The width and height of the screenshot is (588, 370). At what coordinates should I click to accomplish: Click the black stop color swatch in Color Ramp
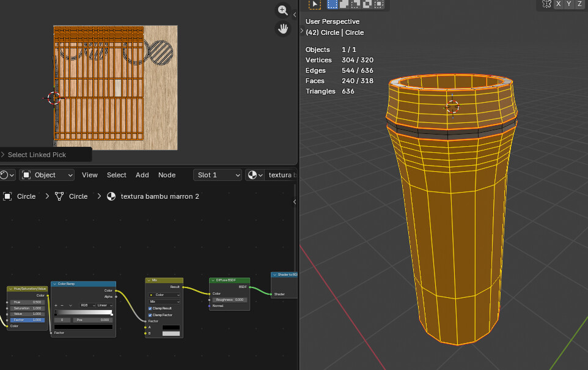coord(83,327)
